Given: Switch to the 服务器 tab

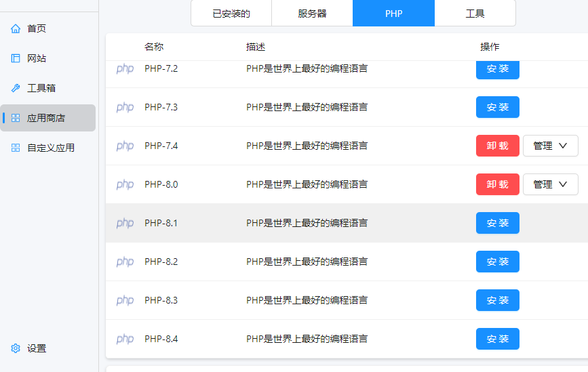Looking at the screenshot, I should click(x=312, y=14).
